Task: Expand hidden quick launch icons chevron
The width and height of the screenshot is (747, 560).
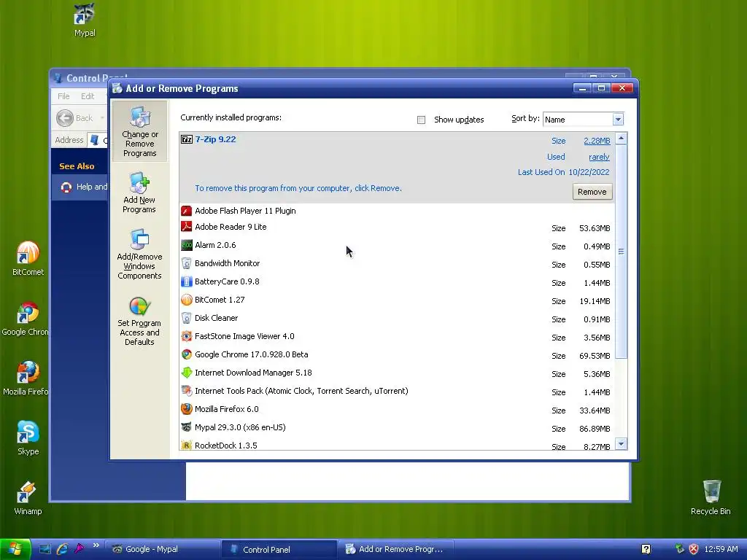Action: coord(96,545)
